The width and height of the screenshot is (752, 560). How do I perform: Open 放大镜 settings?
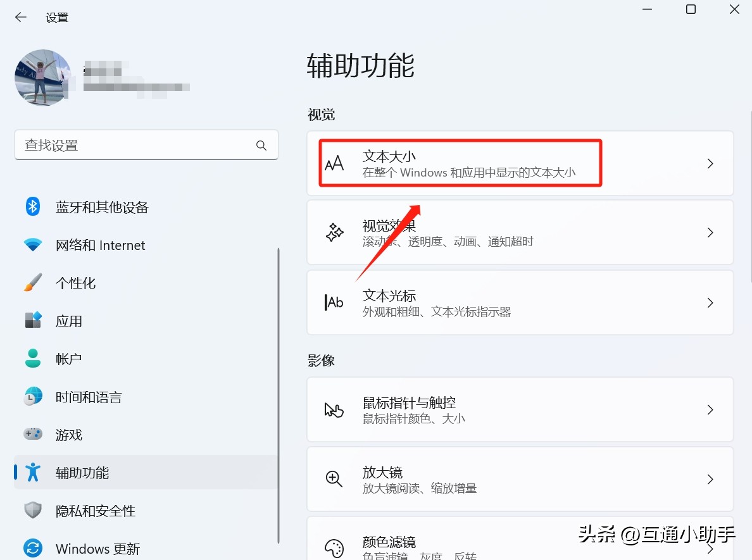(520, 479)
